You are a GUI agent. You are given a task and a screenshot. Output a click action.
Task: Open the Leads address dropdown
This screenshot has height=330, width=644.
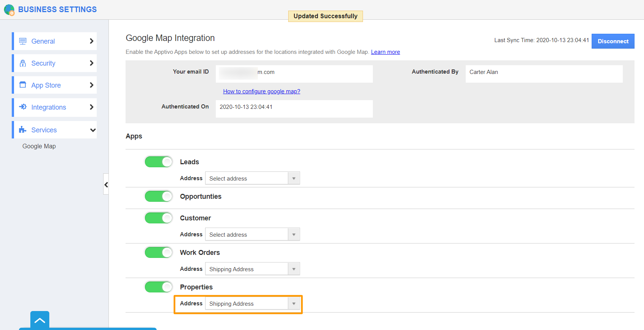coord(253,178)
